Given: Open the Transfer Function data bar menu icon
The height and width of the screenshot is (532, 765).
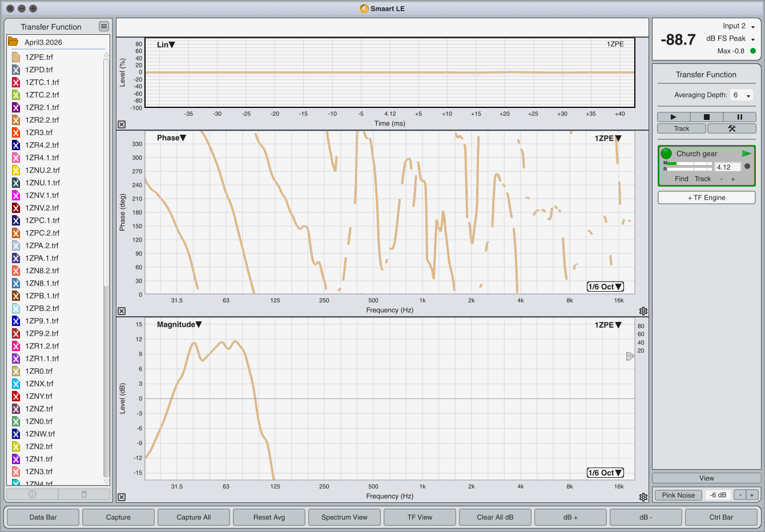Looking at the screenshot, I should click(103, 26).
